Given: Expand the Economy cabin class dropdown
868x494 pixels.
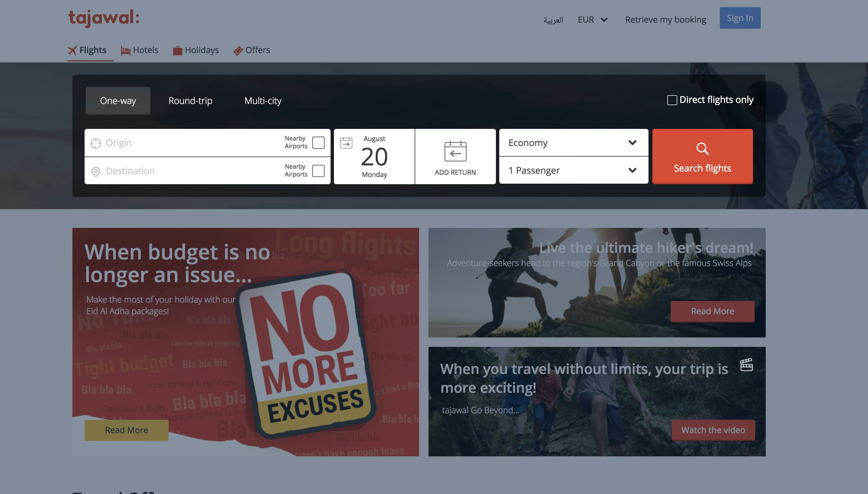Looking at the screenshot, I should (x=573, y=142).
